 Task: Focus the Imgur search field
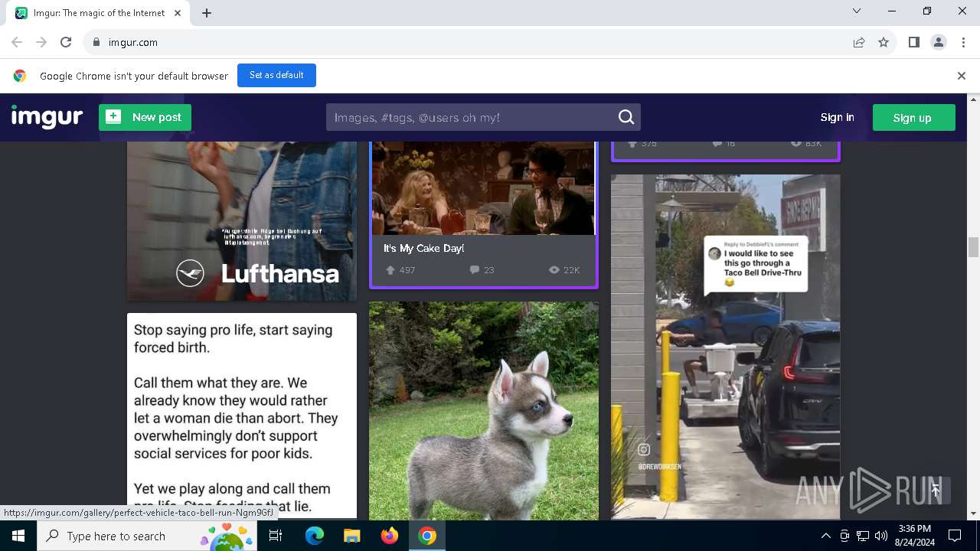coord(472,117)
